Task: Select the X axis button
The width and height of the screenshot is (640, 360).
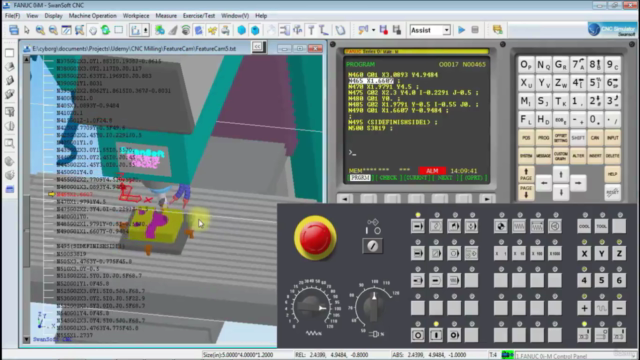Action: coord(584,253)
